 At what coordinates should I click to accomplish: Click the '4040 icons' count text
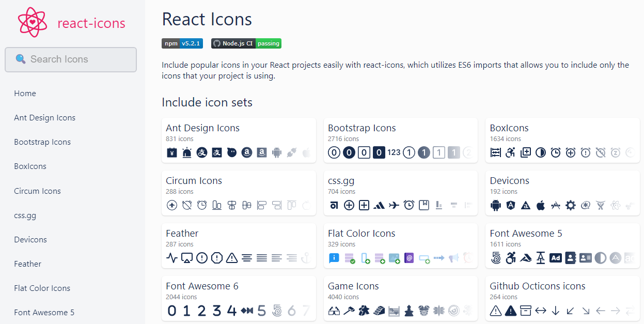343,297
